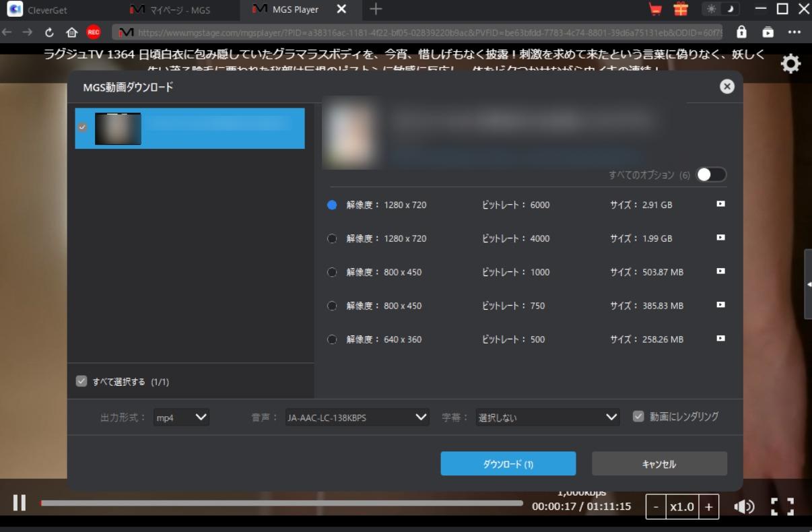
Task: Open the three-dot more menu
Action: [794, 32]
